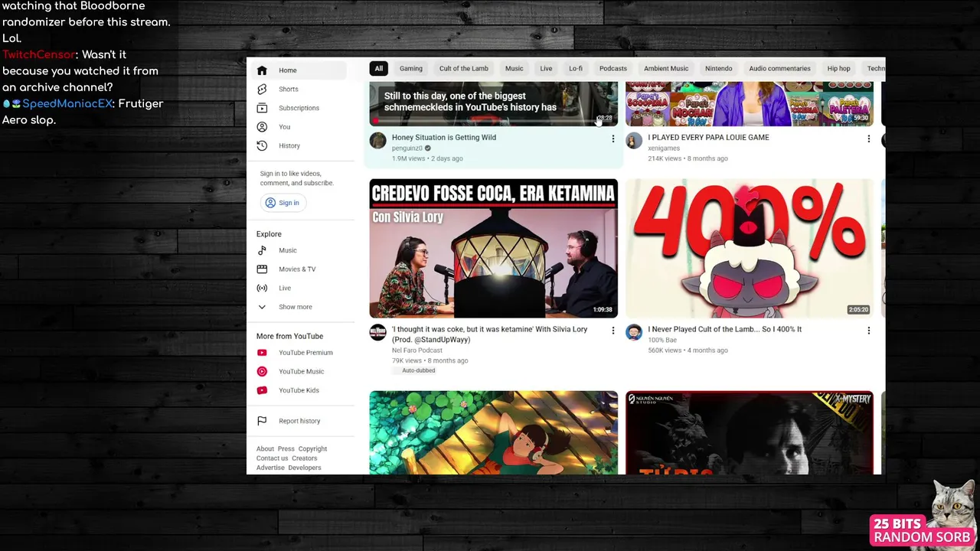Open the I PLAYED EVERY PAPA LOUIE GAME title
980x551 pixels.
pos(708,138)
